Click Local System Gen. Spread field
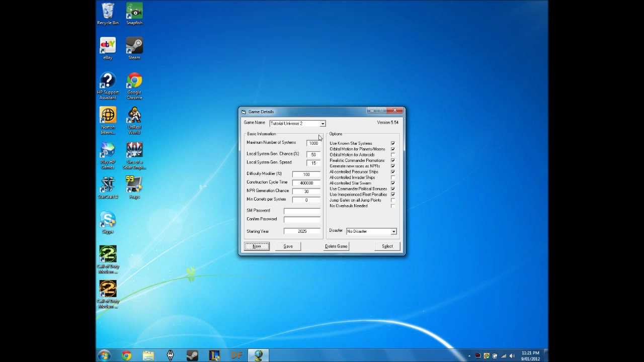Viewport: 644px width, 362px height. [313, 163]
